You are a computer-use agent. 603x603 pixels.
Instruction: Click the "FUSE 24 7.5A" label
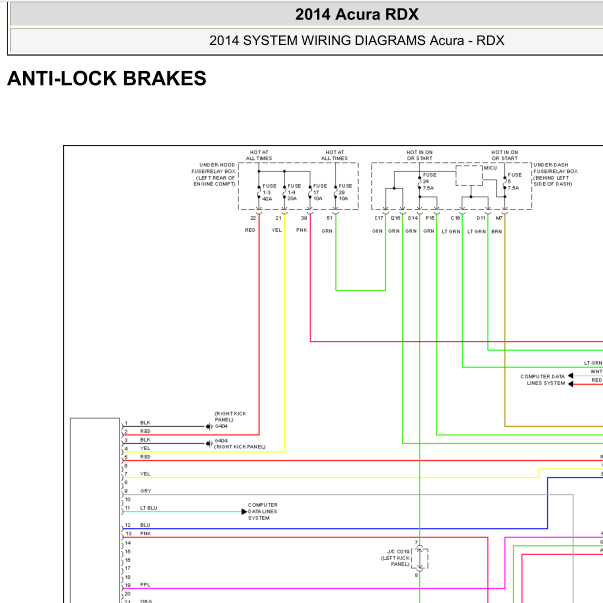pyautogui.click(x=429, y=182)
